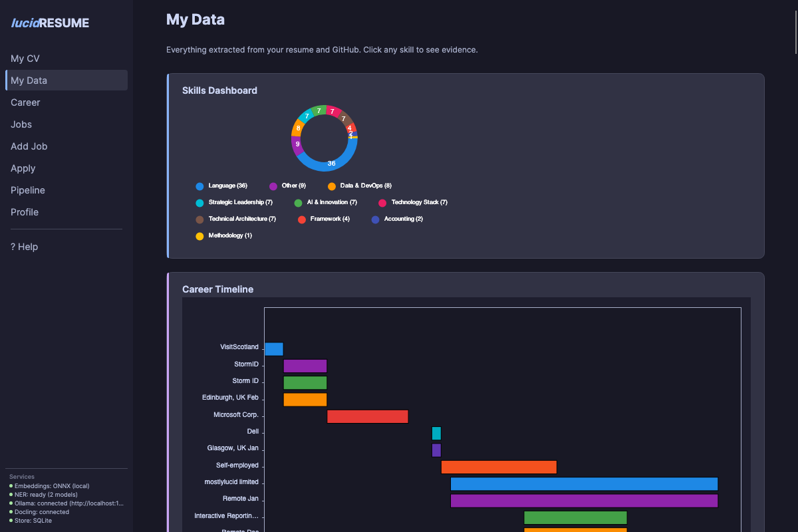Click the purple 9 donut chart segment
The height and width of the screenshot is (532, 798).
point(297,144)
